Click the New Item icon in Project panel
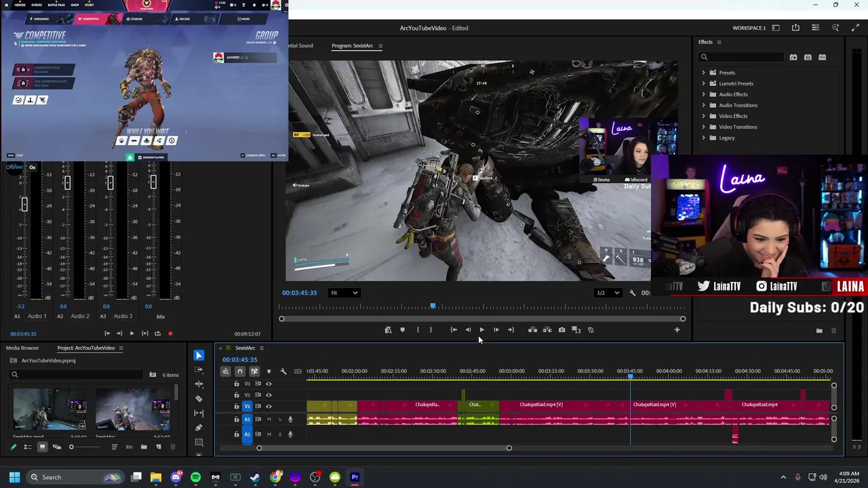Viewport: 868px width, 488px height. click(159, 447)
